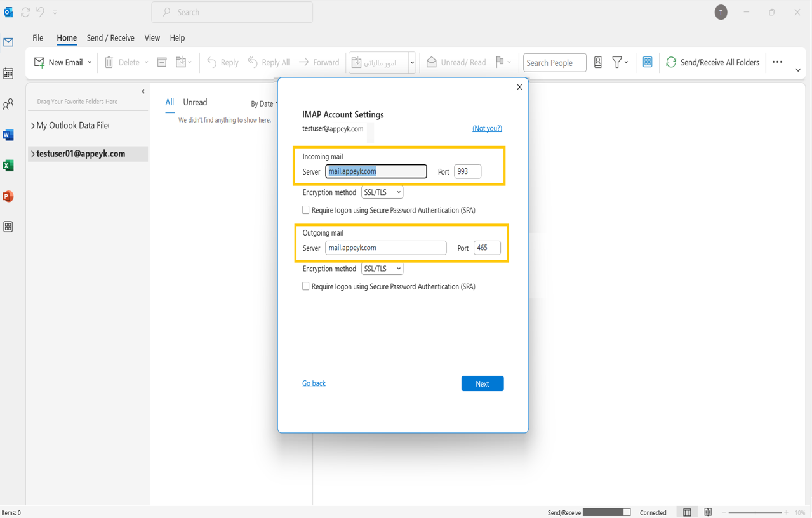Click the Get Add-ins grid icon in the ribbon
This screenshot has width=812, height=518.
click(648, 62)
